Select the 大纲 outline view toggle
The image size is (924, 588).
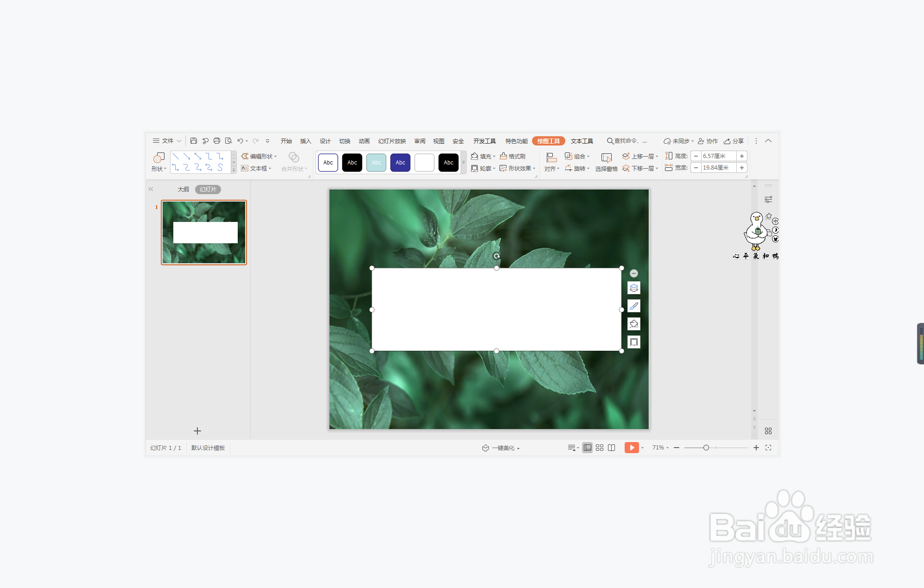pyautogui.click(x=183, y=189)
